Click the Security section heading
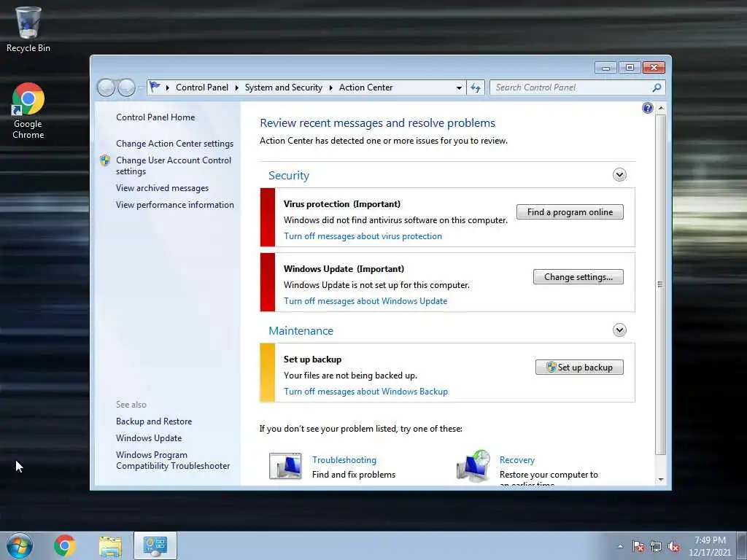This screenshot has width=747, height=560. coord(289,175)
